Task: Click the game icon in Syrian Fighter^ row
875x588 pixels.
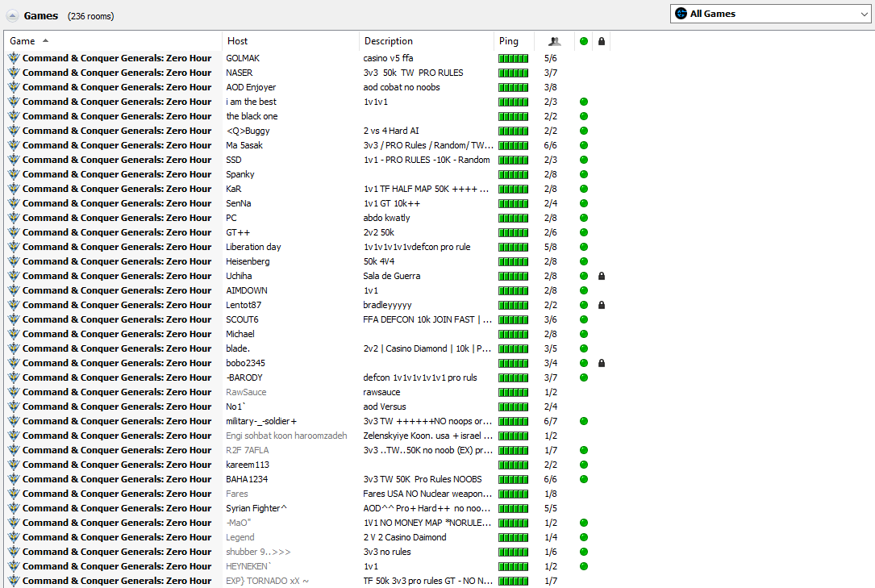Action: coord(14,507)
